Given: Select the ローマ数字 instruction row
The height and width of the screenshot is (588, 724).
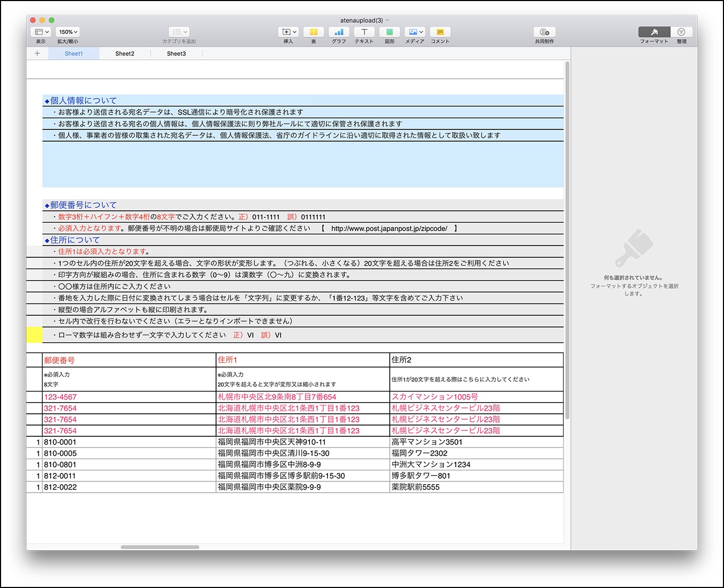Looking at the screenshot, I should coord(303,335).
